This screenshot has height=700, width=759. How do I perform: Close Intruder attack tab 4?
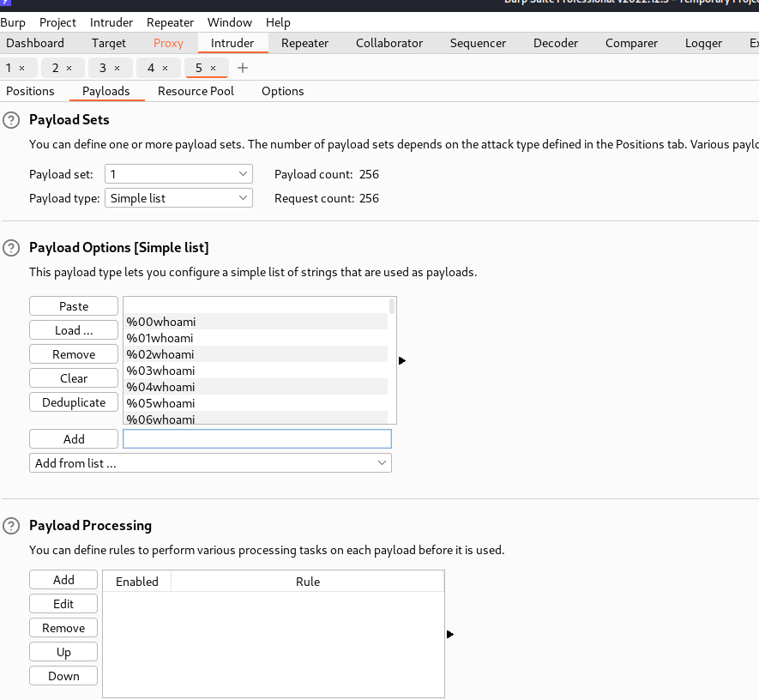click(165, 69)
